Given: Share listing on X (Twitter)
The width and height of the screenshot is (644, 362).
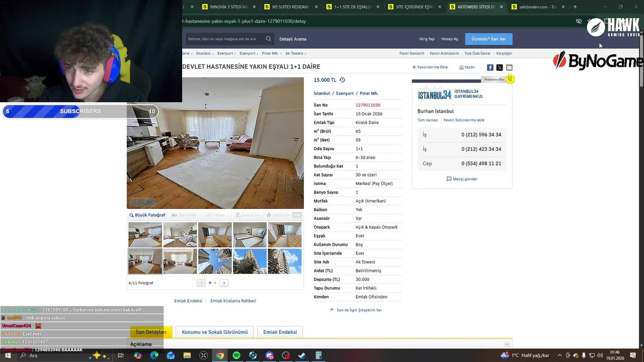Looking at the screenshot, I should coord(500,67).
